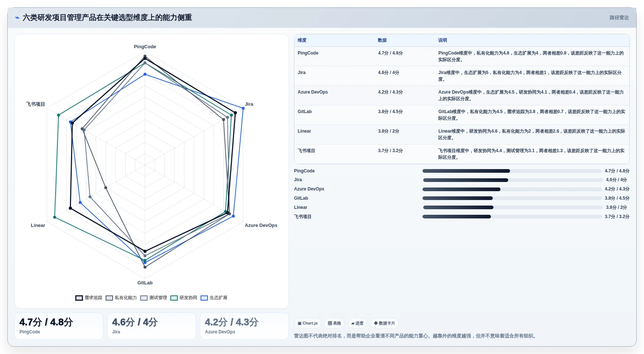Click the green data point on Linear axis

click(x=54, y=217)
